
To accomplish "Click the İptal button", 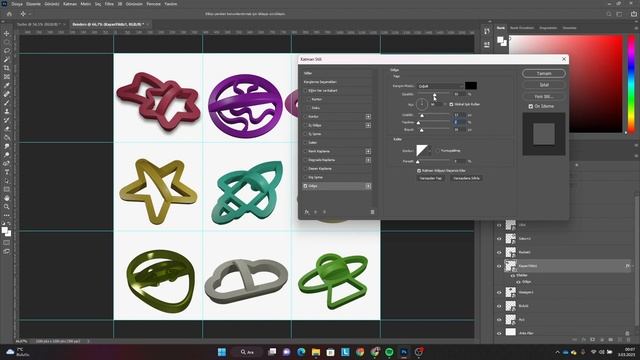I will [x=544, y=85].
